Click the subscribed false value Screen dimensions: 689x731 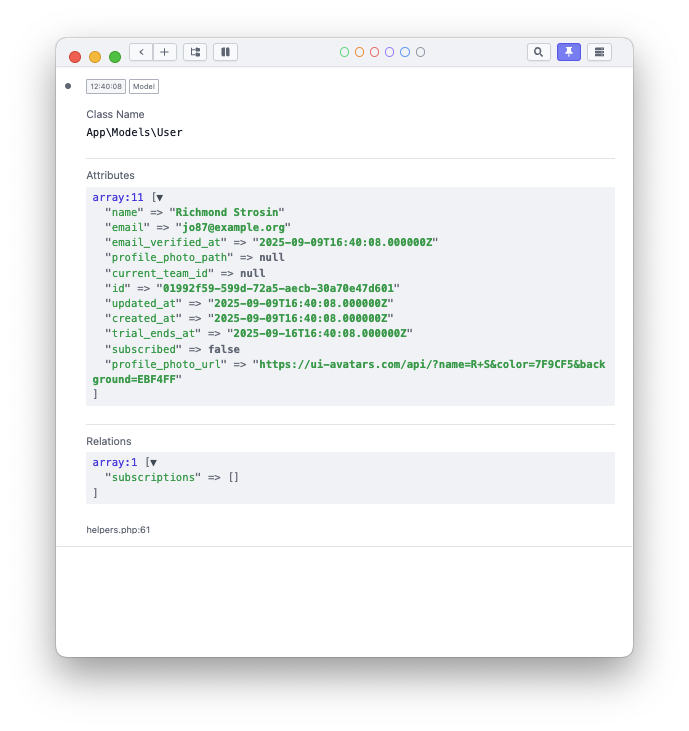tap(224, 350)
